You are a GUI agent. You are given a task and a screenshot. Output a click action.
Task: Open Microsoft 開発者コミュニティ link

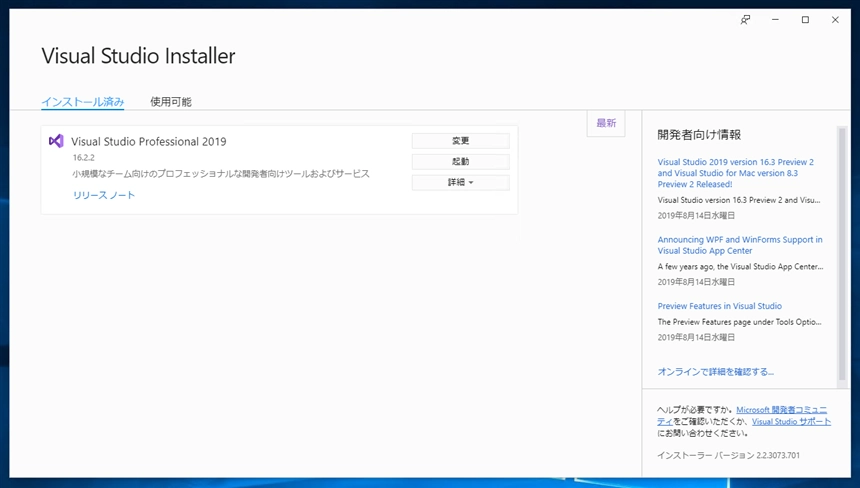781,410
